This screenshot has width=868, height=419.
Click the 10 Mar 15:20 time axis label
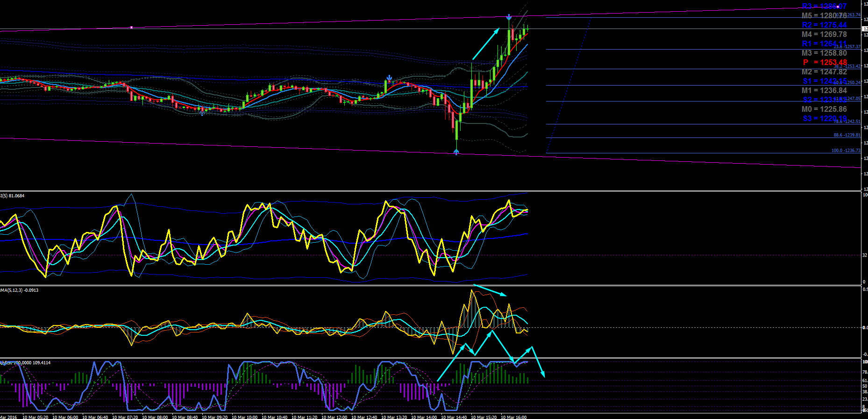point(484,417)
